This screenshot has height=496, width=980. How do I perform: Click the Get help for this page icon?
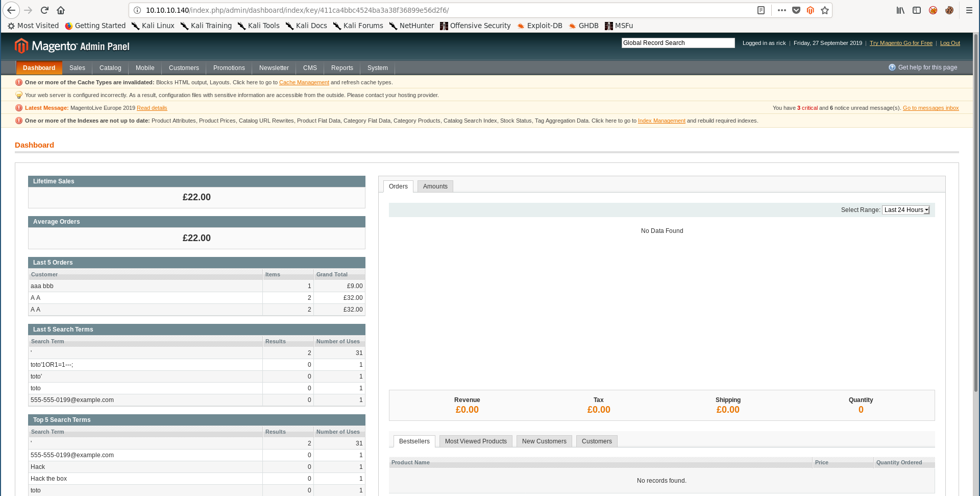coord(892,67)
